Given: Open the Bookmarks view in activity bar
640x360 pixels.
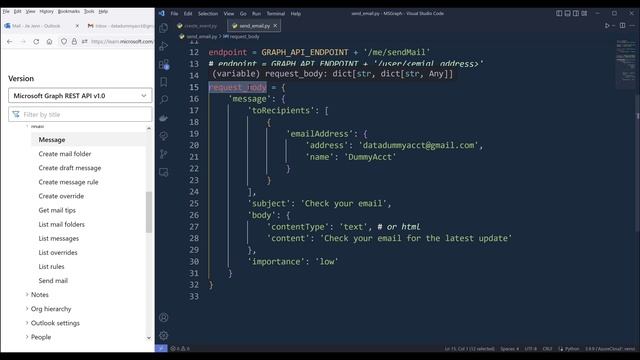Looking at the screenshot, I should pyautogui.click(x=164, y=82).
